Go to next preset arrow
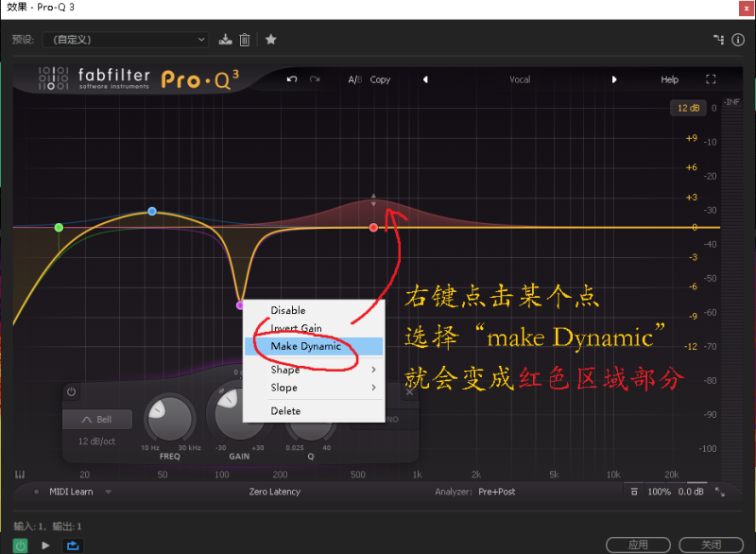Viewport: 756px width, 554px height. pyautogui.click(x=614, y=79)
